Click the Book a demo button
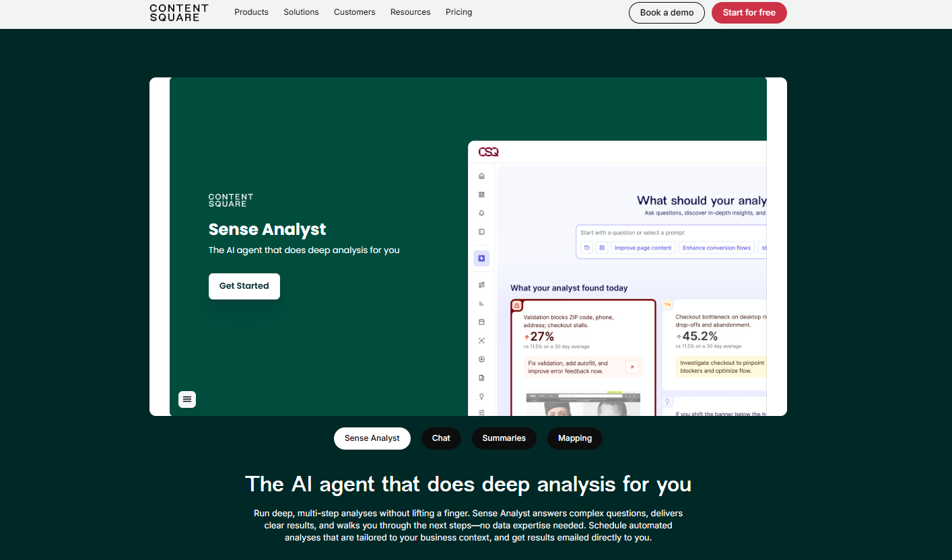The image size is (952, 560). [667, 13]
